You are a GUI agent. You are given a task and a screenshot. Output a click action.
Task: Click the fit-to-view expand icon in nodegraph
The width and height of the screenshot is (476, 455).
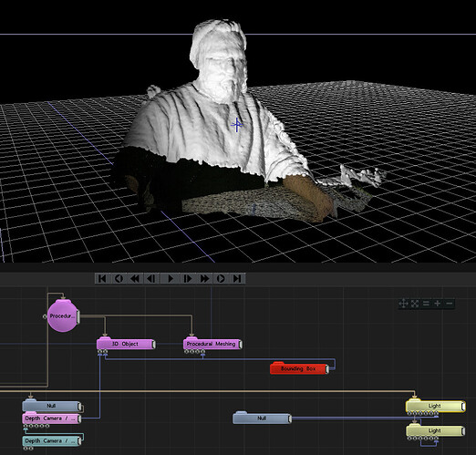(x=415, y=304)
